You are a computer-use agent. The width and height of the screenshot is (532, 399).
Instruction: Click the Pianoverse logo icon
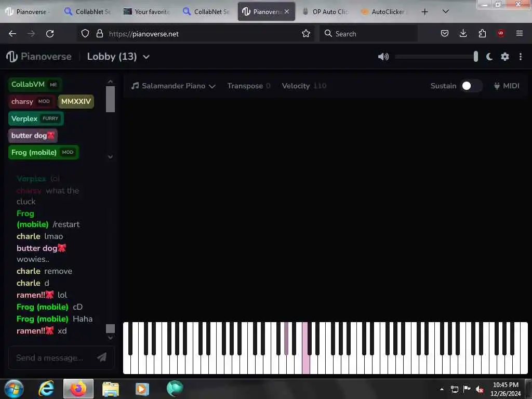click(12, 56)
